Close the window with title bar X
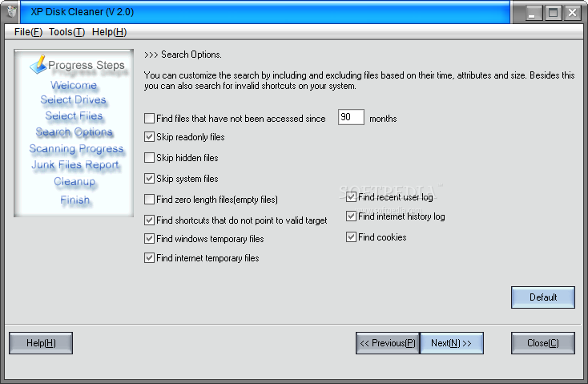Image resolution: width=588 pixels, height=384 pixels. click(572, 12)
